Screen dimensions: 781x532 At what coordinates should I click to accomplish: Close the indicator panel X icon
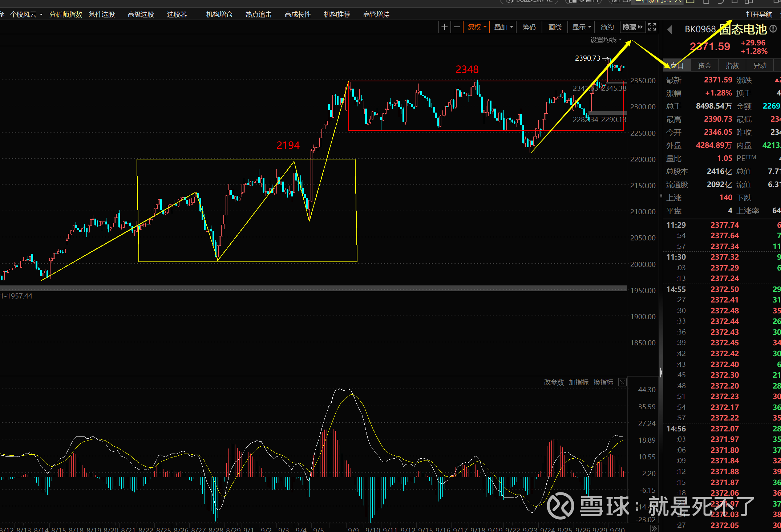click(622, 382)
